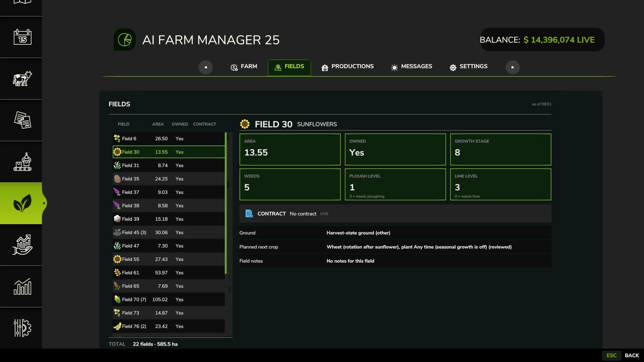Click the AI Farm Manager logo icon
This screenshot has height=362, width=644.
pos(125,40)
